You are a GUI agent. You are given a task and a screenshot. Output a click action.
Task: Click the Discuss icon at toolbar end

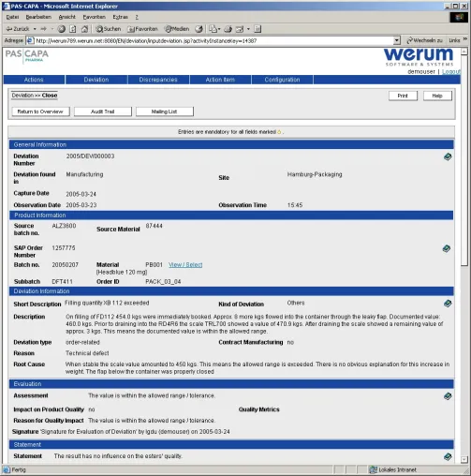click(x=258, y=29)
